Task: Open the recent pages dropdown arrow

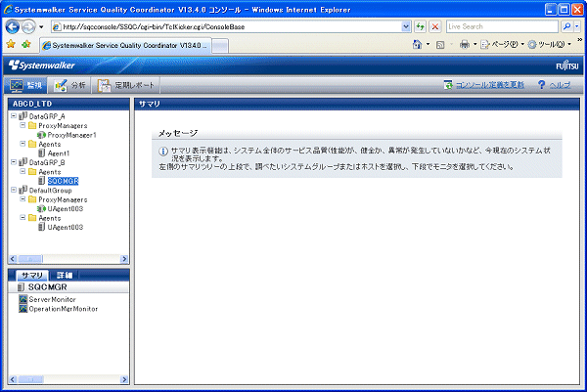Action: (x=41, y=27)
